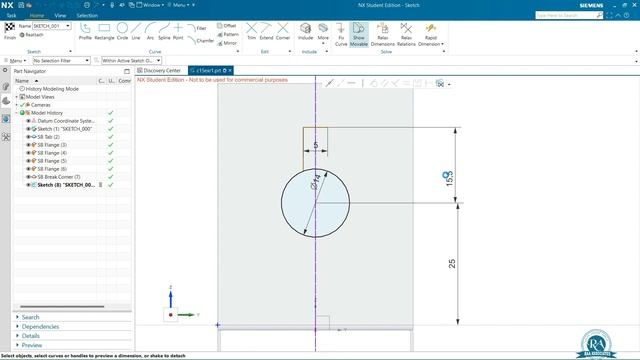Click the save icon in title bar

21,5
